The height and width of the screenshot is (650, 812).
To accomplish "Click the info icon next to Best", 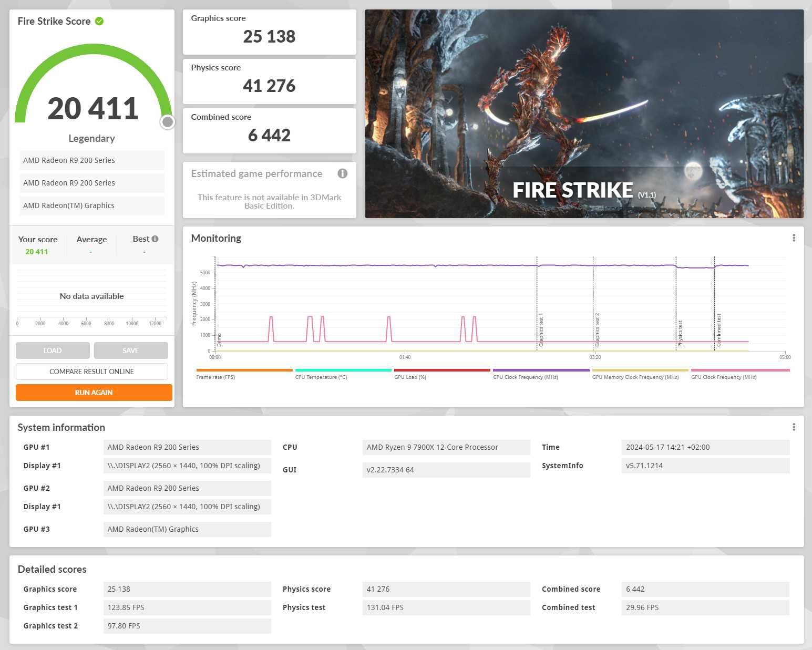I will click(155, 239).
